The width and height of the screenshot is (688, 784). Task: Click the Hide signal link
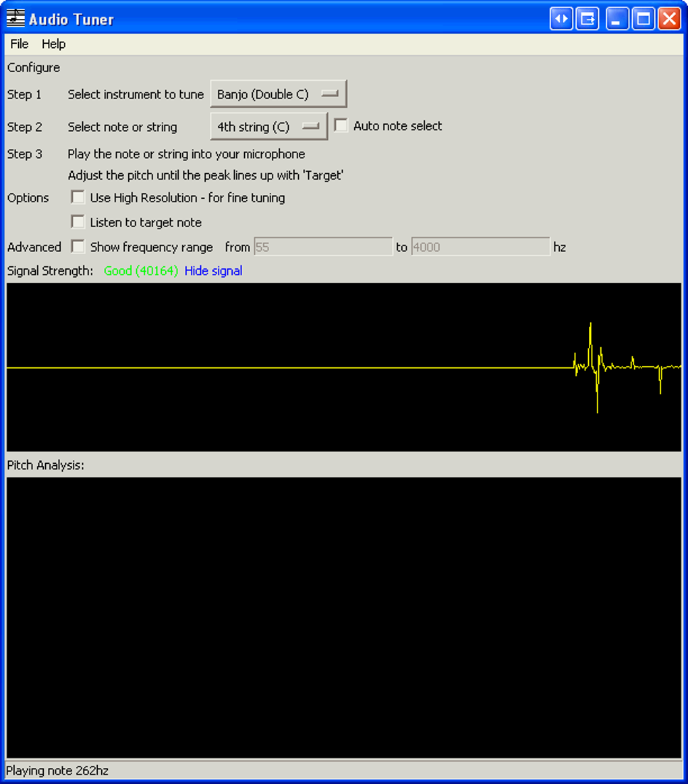click(214, 270)
